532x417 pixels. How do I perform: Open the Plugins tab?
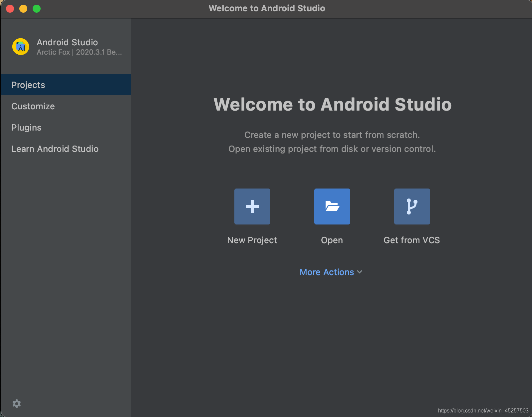point(66,127)
